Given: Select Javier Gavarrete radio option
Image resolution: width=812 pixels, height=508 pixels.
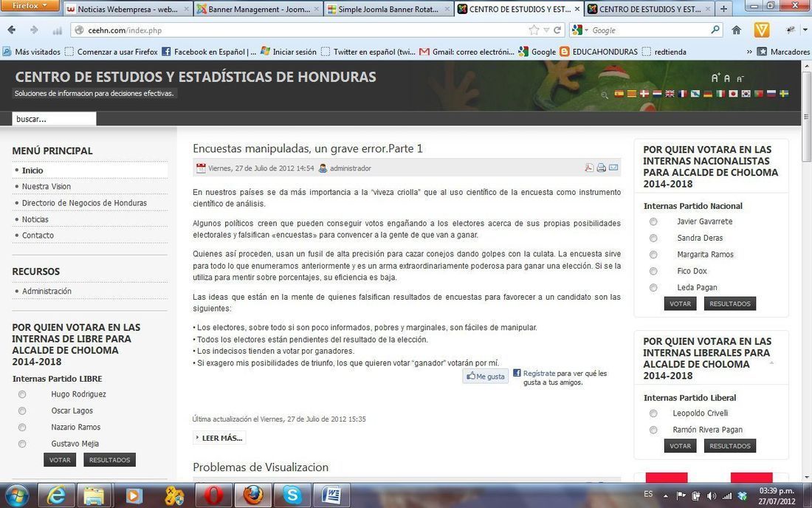Looking at the screenshot, I should [653, 222].
